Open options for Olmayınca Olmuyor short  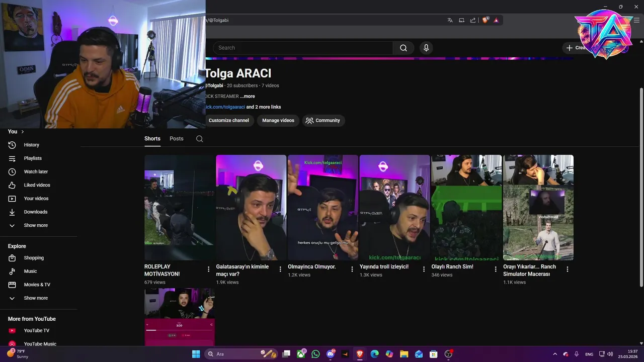(352, 269)
